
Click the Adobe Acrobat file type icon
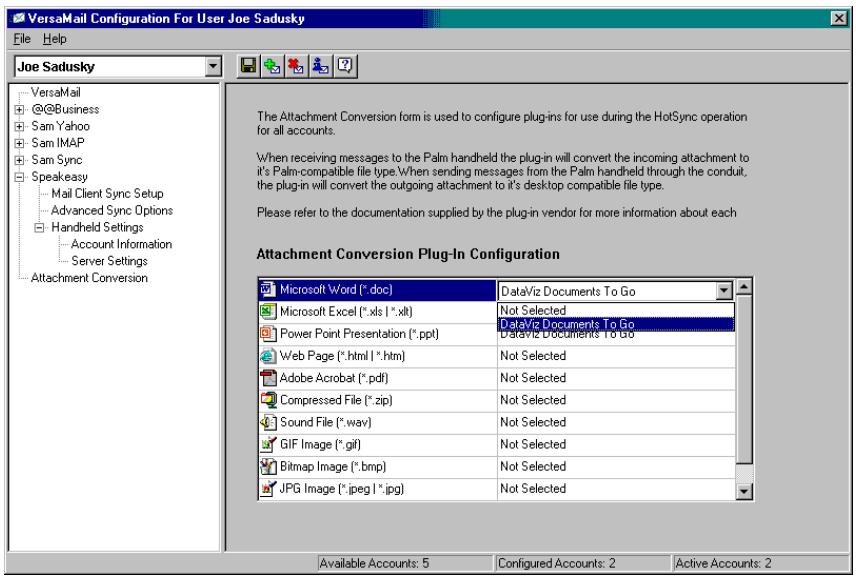click(268, 378)
